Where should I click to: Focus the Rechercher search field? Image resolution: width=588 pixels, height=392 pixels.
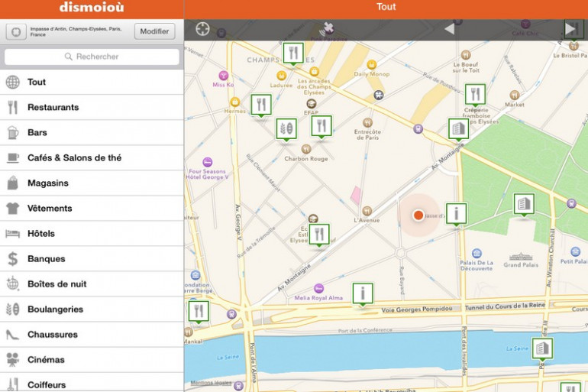(x=92, y=57)
